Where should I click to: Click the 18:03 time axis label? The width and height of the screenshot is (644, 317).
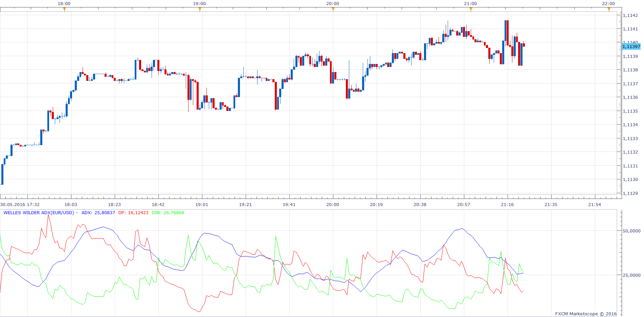click(x=71, y=204)
